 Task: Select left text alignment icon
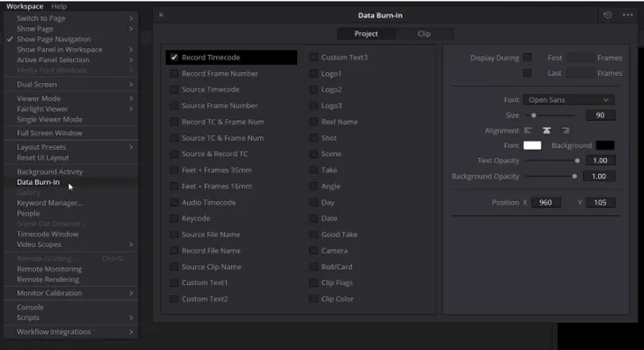click(x=527, y=131)
